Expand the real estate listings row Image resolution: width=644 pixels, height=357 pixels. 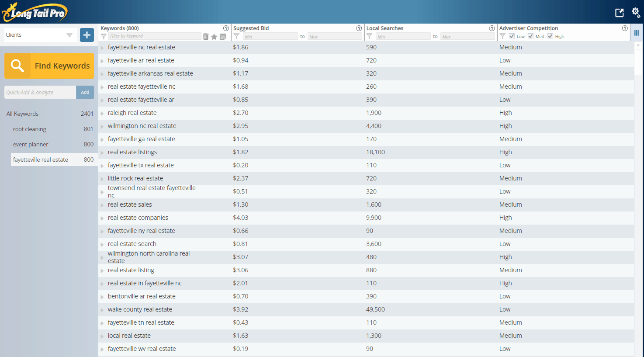(x=102, y=153)
